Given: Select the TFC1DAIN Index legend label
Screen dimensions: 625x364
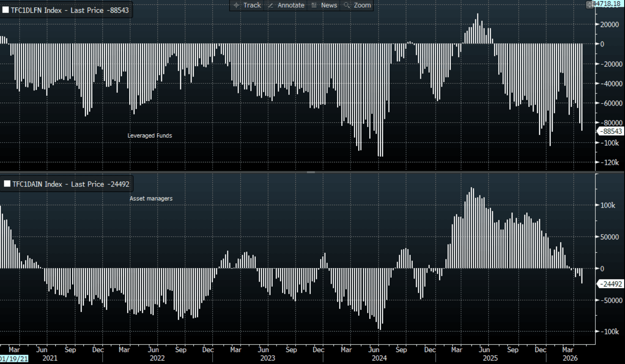Looking at the screenshot, I should click(x=71, y=184).
